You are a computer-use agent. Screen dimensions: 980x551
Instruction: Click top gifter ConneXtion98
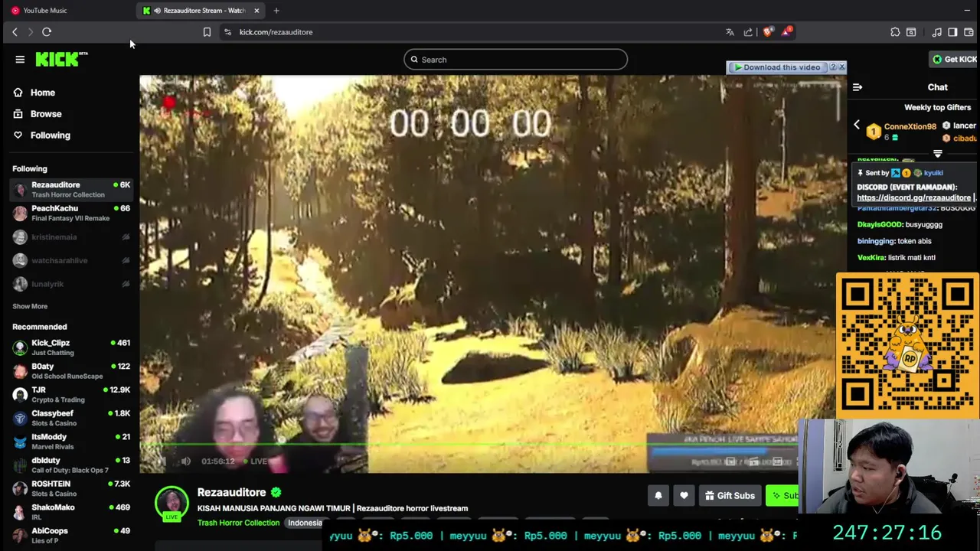coord(910,126)
